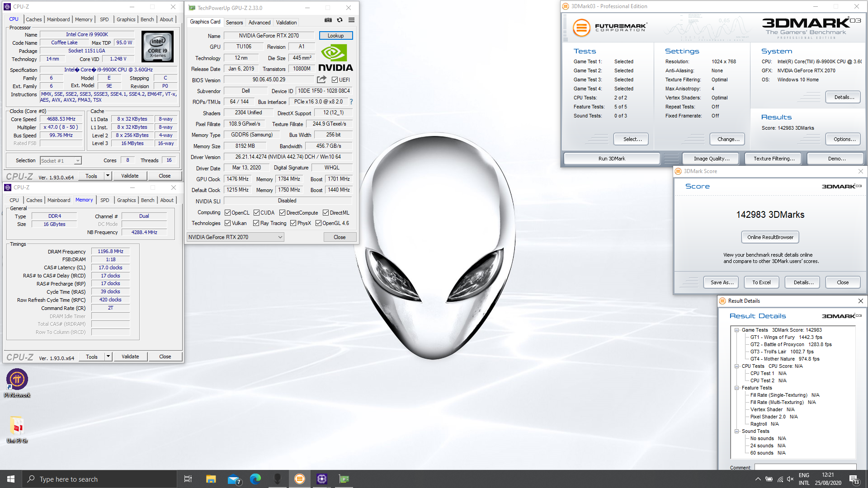Screen dimensions: 868x488
Task: Show hidden system tray icons
Action: 758,479
